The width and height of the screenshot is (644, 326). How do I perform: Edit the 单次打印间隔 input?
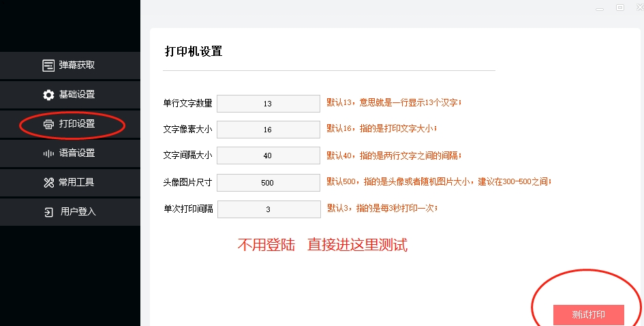coord(268,209)
